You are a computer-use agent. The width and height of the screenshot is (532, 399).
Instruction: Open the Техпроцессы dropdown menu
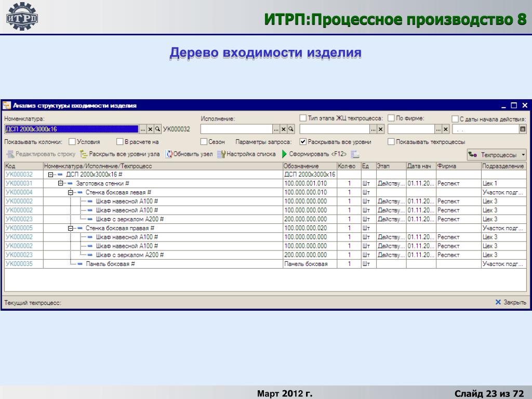tap(497, 155)
